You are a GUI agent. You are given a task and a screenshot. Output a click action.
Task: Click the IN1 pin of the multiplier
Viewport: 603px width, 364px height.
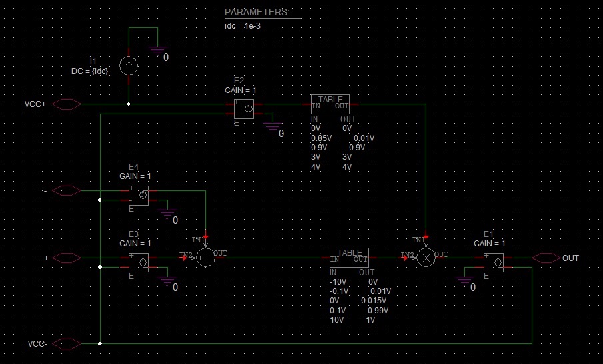[426, 236]
